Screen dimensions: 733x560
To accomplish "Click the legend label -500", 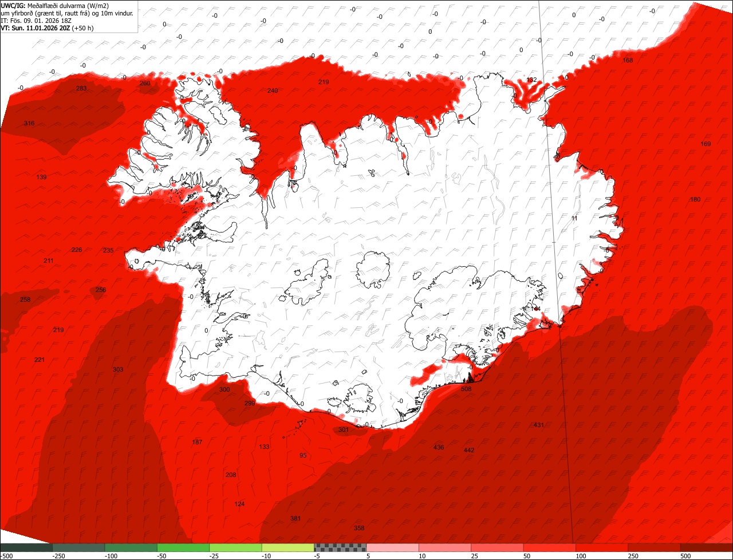I will [7, 556].
